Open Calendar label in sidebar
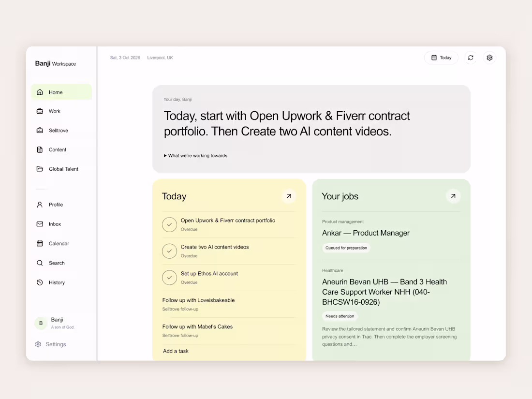Screen dimensions: 532x399 (x=59, y=243)
